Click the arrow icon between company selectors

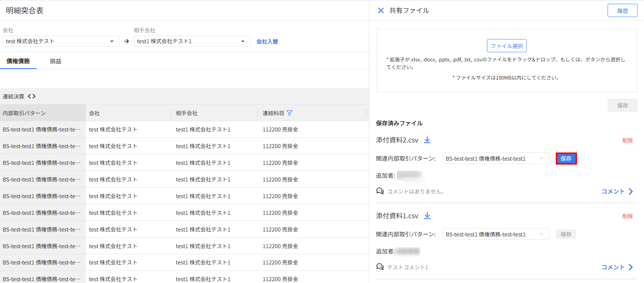[x=127, y=41]
